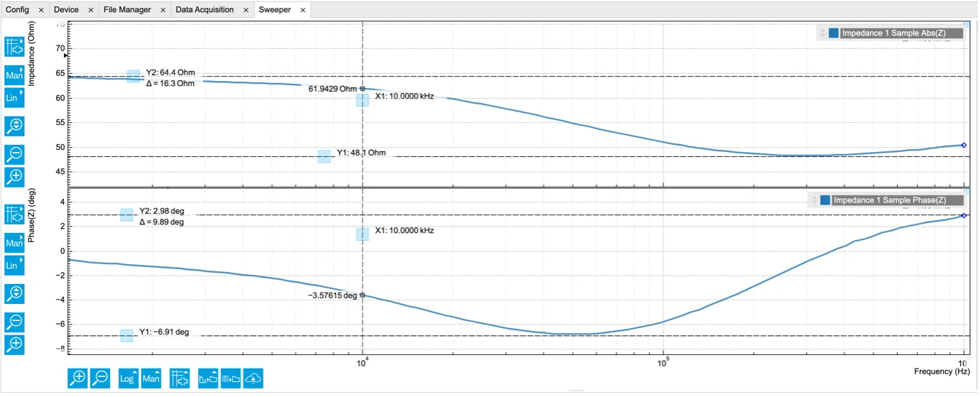Switch to the Config tab
Image resolution: width=980 pixels, height=397 pixels.
pos(18,9)
